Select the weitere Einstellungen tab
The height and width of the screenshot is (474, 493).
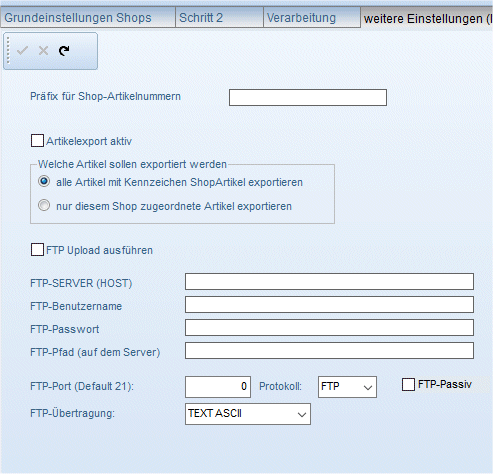427,18
